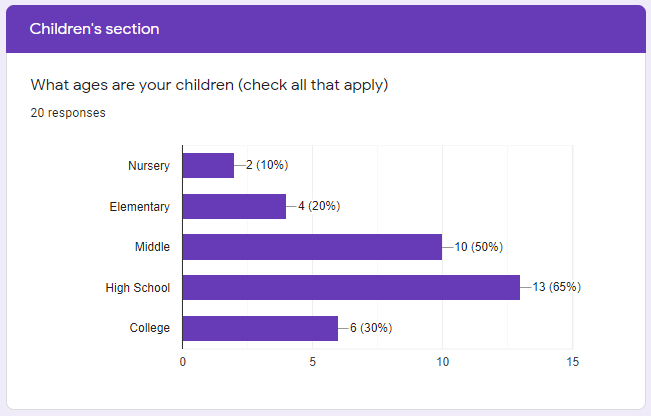Click the 2 (10%) value label
651x416 pixels.
[x=267, y=166]
